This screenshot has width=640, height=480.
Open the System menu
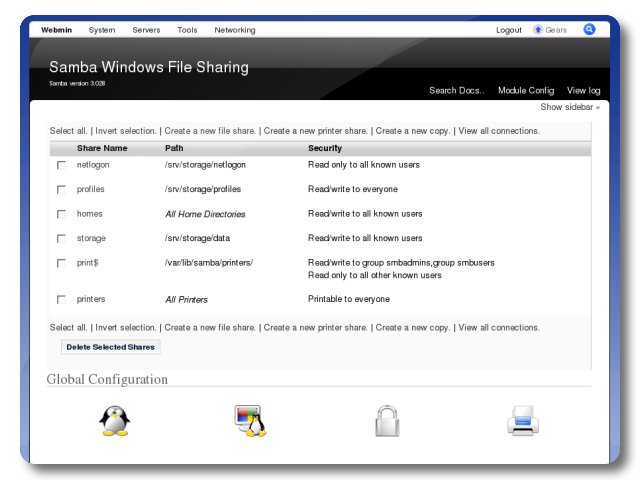coord(102,30)
